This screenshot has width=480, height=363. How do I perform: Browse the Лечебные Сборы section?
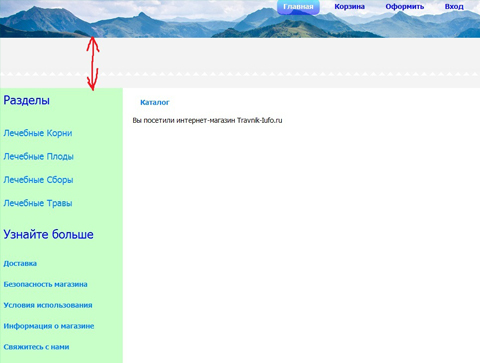coord(38,180)
